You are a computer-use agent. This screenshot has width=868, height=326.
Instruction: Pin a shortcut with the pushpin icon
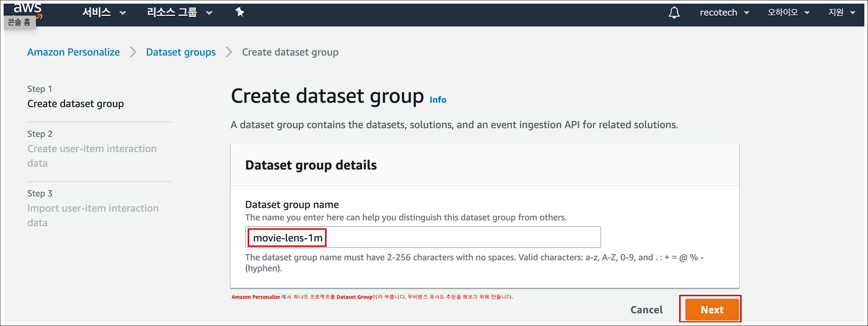pos(240,12)
